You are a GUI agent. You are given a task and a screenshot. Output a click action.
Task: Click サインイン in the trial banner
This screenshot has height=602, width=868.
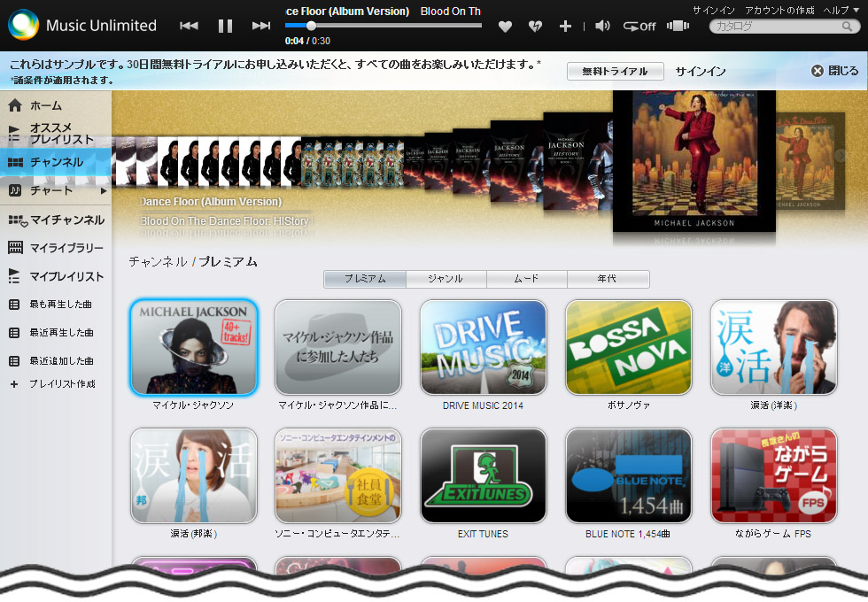point(701,72)
